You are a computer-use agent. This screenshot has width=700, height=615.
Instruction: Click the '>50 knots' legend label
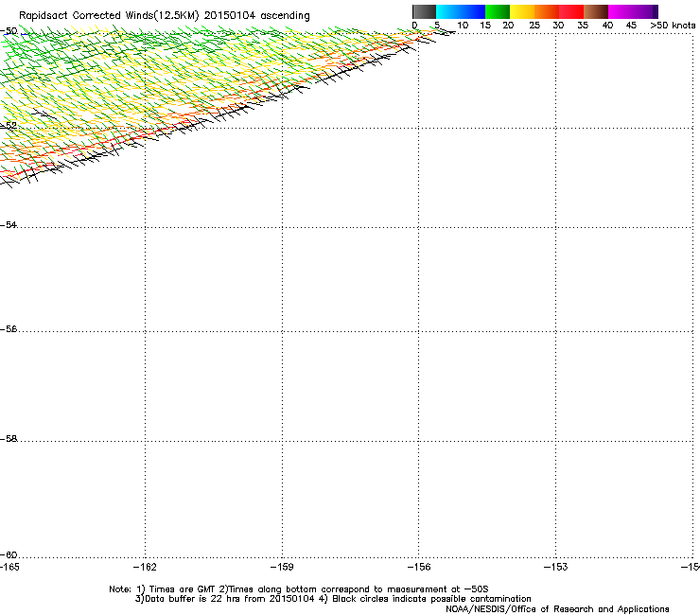coord(673,26)
